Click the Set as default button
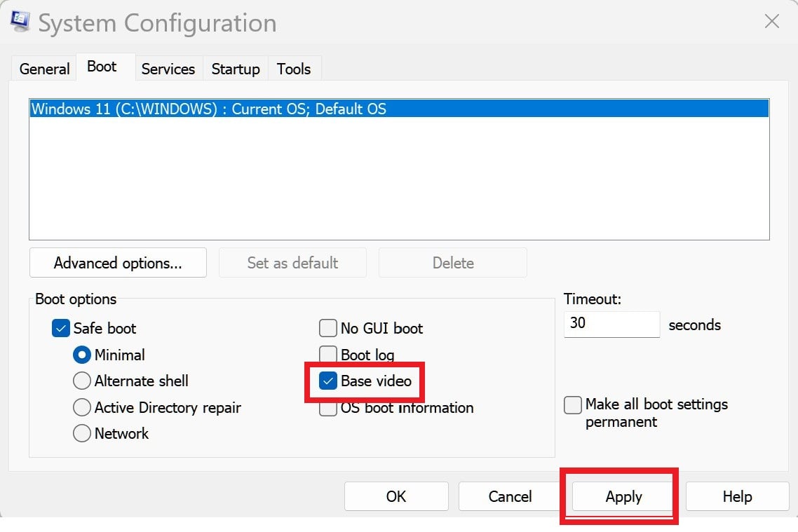This screenshot has height=532, width=798. coord(292,262)
